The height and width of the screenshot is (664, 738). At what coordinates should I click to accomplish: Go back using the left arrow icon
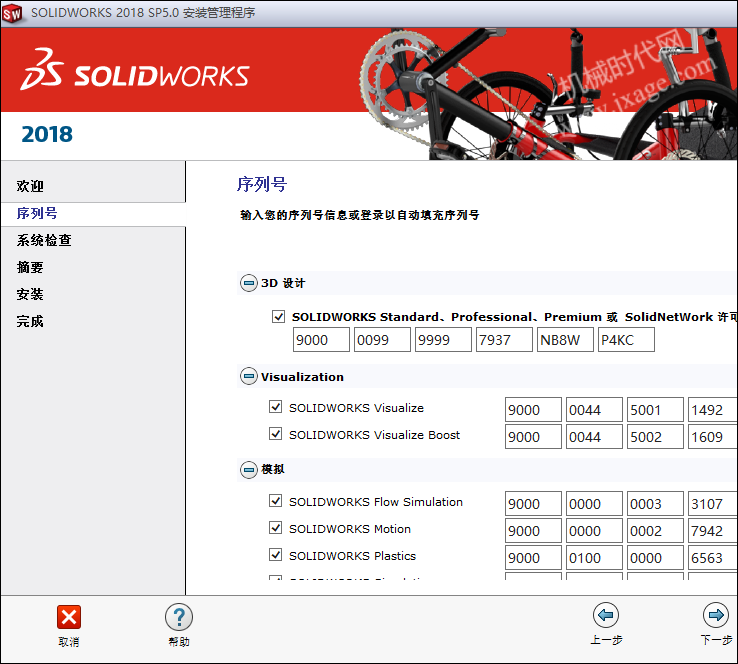pos(606,615)
